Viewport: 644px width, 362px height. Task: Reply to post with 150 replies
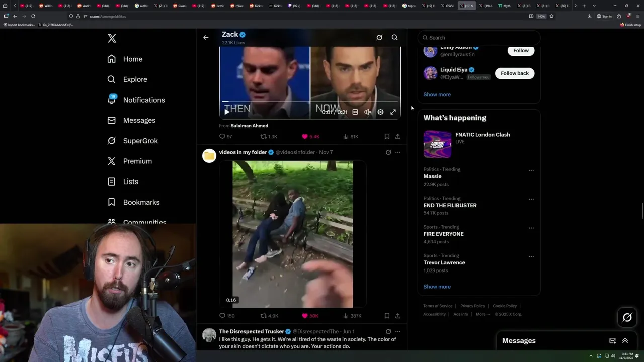(227, 316)
